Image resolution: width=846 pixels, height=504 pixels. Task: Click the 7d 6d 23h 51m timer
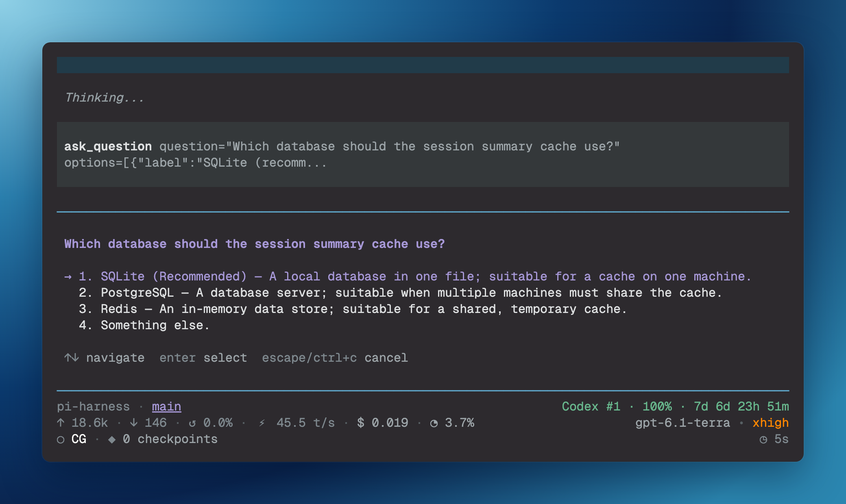(741, 406)
